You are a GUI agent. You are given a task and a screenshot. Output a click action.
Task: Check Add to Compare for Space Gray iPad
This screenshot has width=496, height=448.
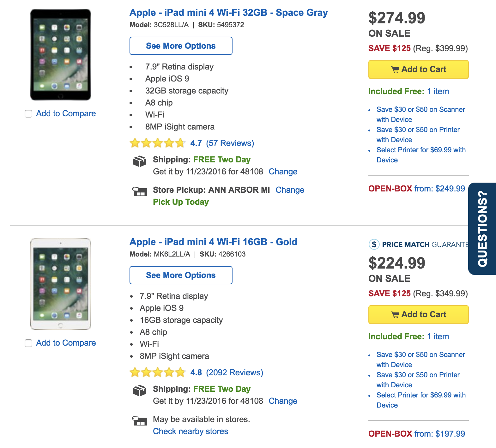click(28, 113)
